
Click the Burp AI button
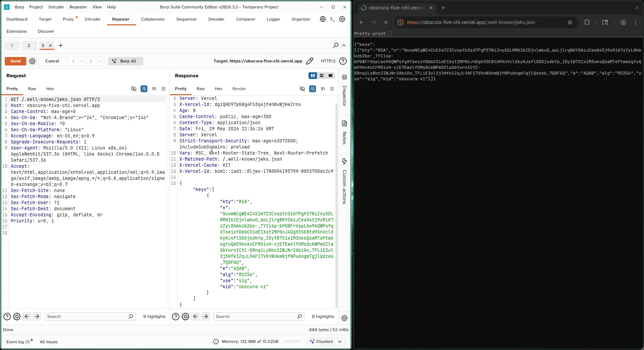pyautogui.click(x=125, y=61)
